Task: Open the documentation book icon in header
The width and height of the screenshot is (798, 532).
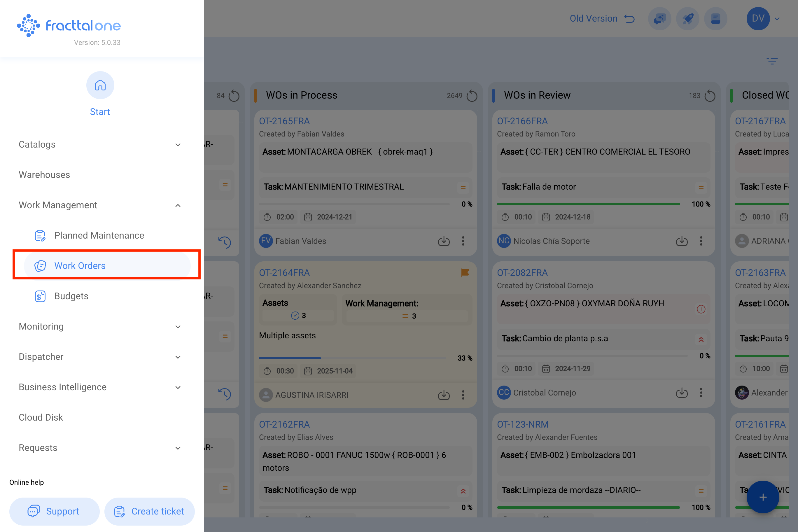Action: pos(715,19)
